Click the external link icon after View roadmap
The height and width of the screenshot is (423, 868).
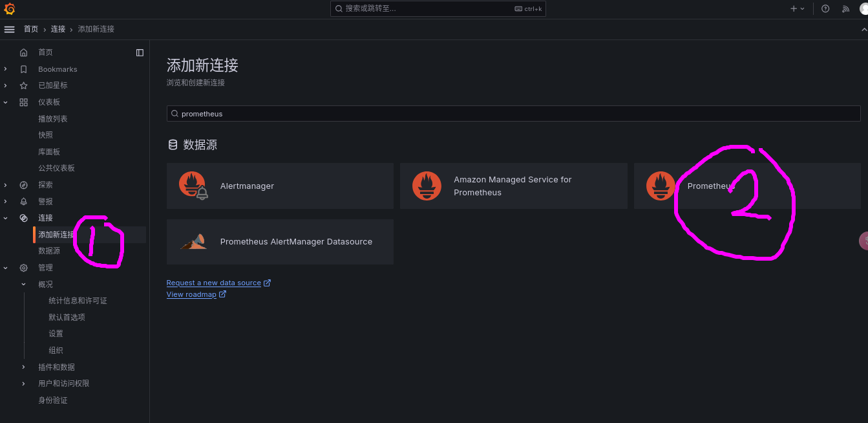222,294
